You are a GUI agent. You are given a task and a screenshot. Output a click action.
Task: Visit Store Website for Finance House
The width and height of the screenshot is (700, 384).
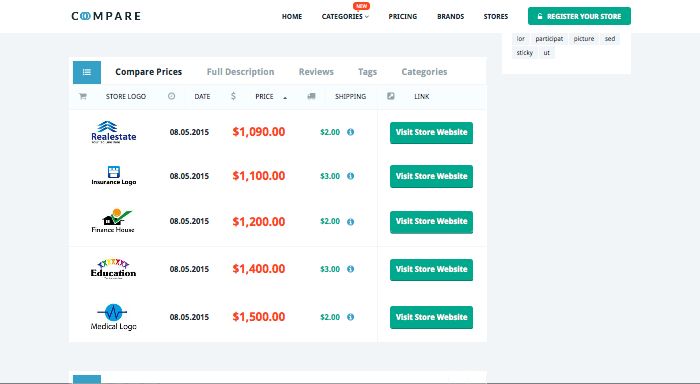pyautogui.click(x=431, y=222)
